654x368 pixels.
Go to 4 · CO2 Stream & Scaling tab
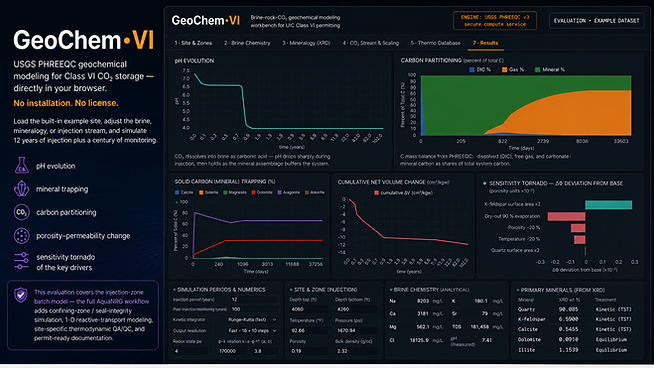[370, 43]
